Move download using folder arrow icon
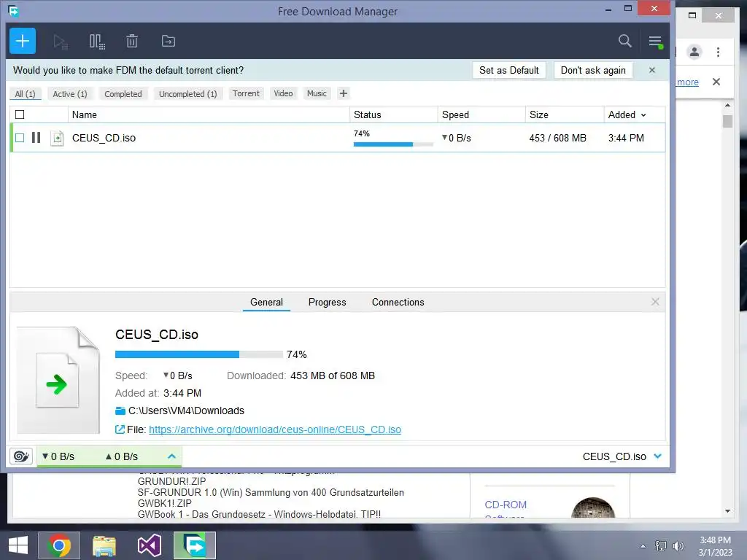The image size is (747, 560). click(169, 42)
